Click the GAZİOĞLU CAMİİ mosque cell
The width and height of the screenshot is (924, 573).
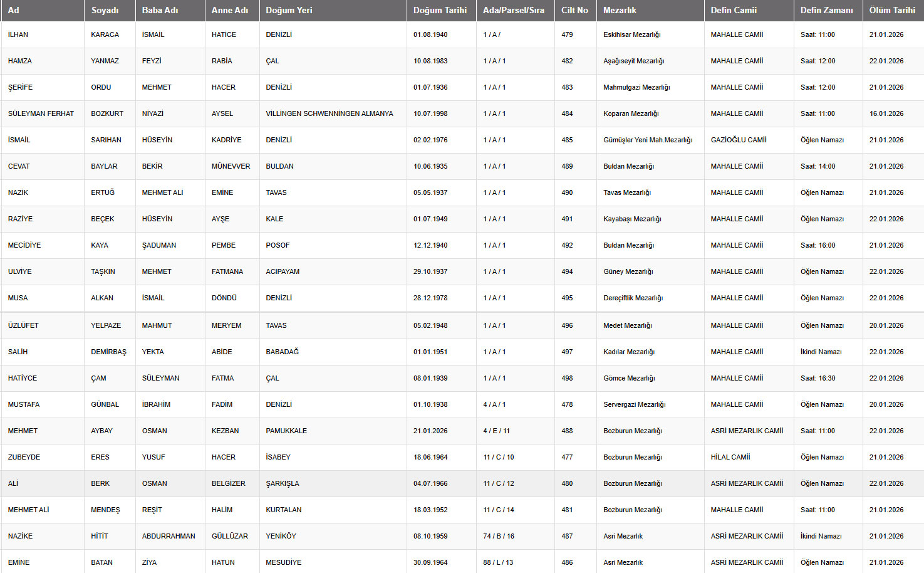(x=739, y=140)
